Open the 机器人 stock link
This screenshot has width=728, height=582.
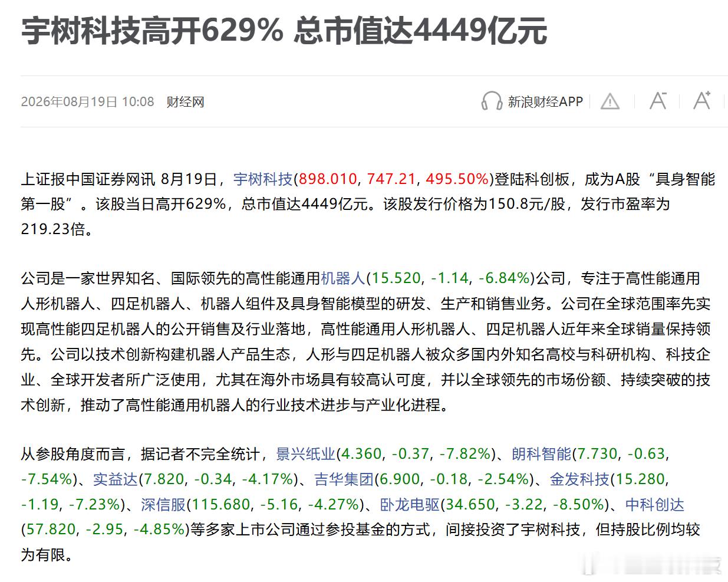pyautogui.click(x=342, y=278)
